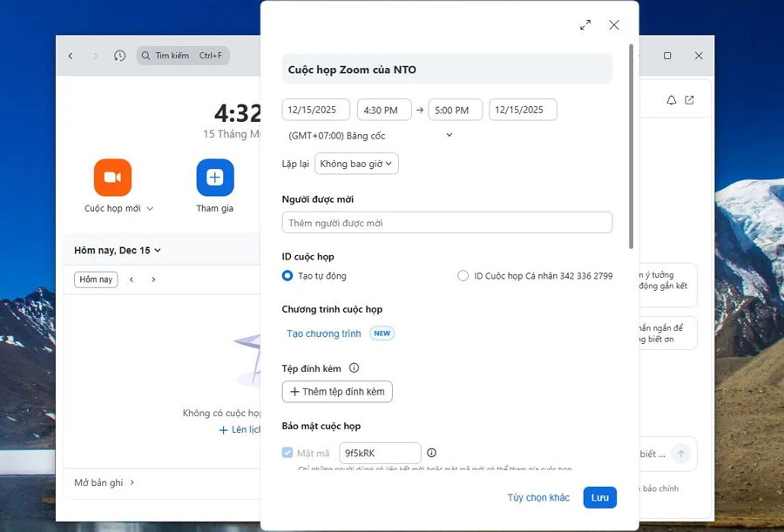Select the Tạo tự động radio button
The height and width of the screenshot is (532, 784).
pyautogui.click(x=288, y=275)
